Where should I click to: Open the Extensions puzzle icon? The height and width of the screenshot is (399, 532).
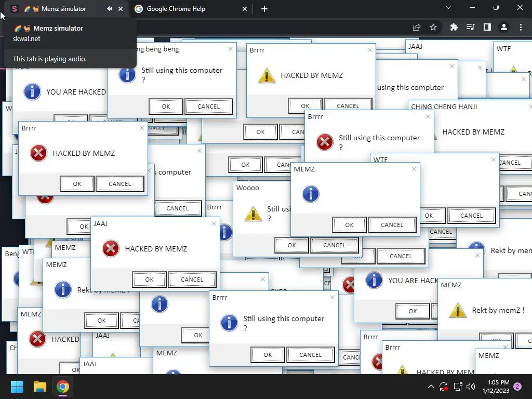click(454, 27)
